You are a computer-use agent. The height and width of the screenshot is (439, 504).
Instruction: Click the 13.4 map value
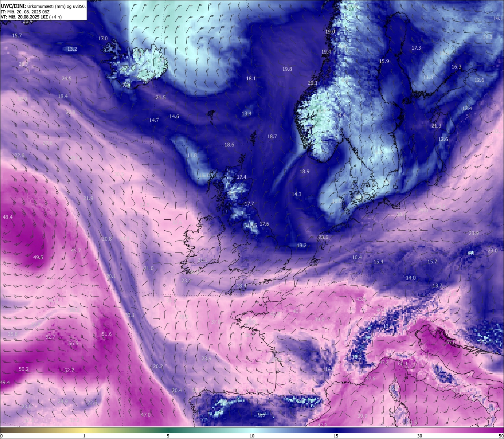[246, 114]
